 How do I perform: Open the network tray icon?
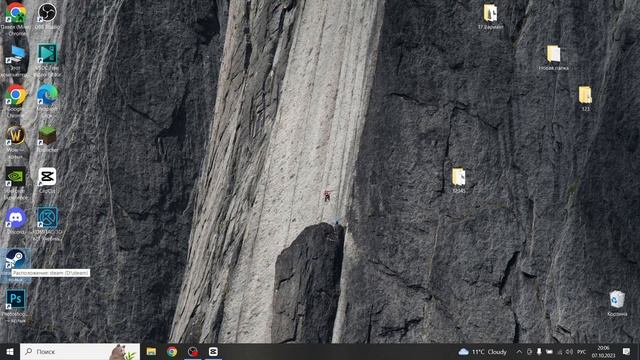click(560, 351)
